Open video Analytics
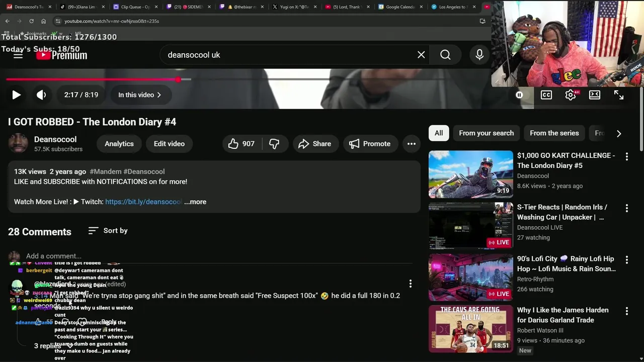Image resolution: width=644 pixels, height=362 pixels. coord(119,144)
